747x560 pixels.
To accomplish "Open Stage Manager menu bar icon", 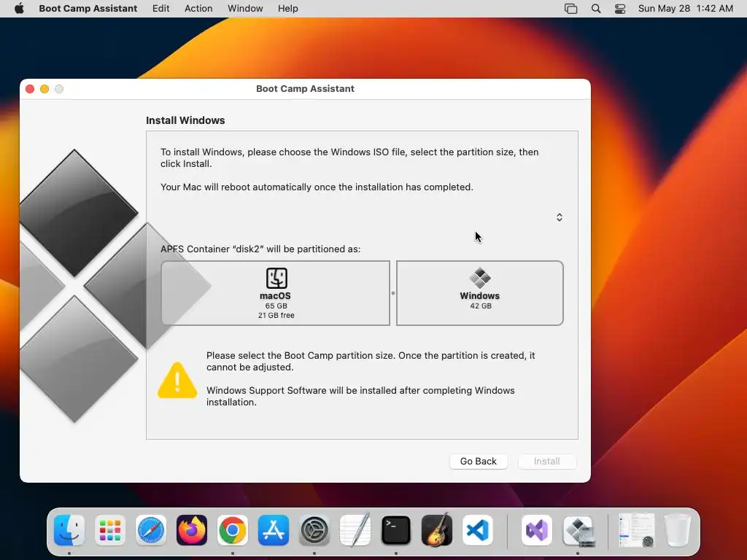I will (x=570, y=9).
